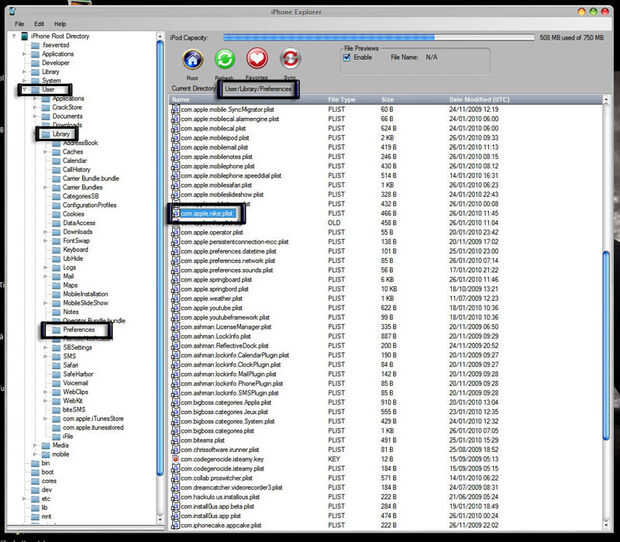Click the folder tree vertical scrollbar
Screen dimensions: 620x542
[160, 257]
